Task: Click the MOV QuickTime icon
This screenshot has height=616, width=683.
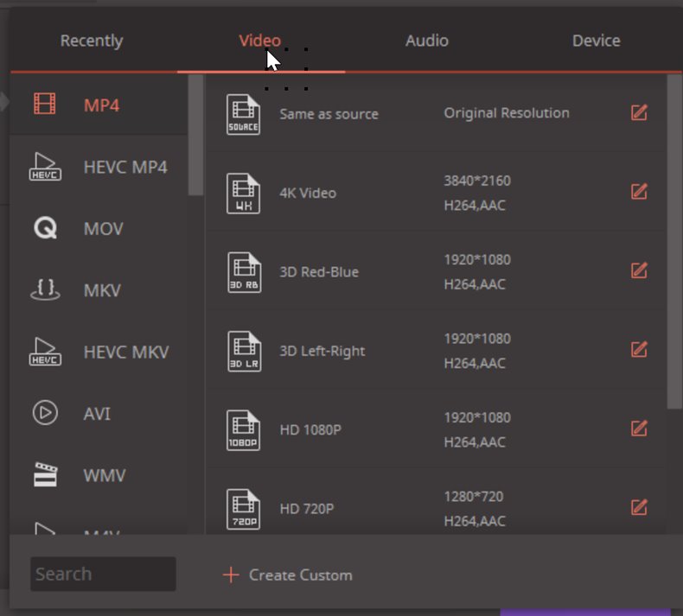Action: [x=45, y=228]
